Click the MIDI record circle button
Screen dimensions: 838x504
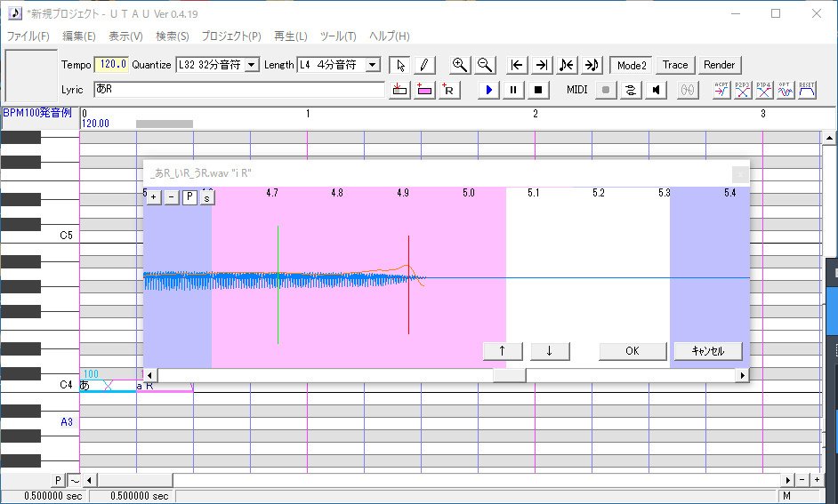pos(606,90)
